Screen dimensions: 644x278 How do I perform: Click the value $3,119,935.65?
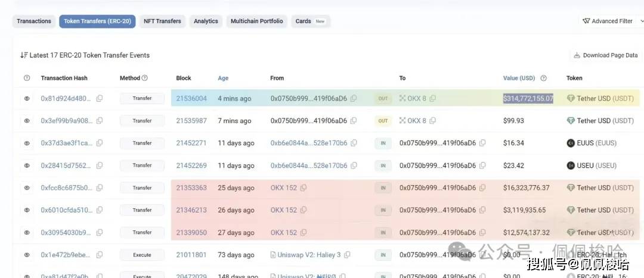pyautogui.click(x=525, y=210)
